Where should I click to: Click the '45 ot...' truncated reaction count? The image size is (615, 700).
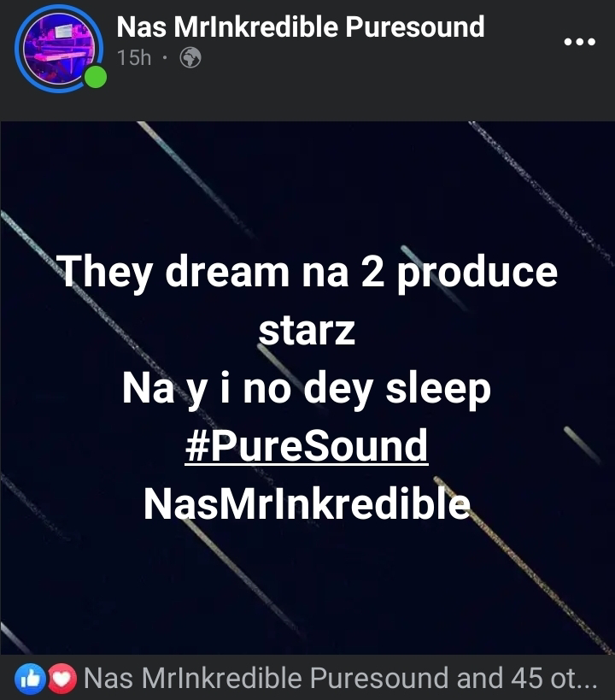[x=553, y=678]
